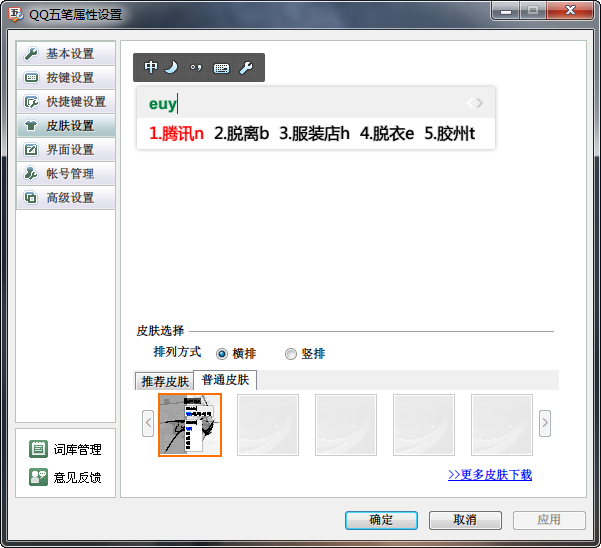
Task: Click the QQ五笔 title bar app icon
Action: point(16,15)
